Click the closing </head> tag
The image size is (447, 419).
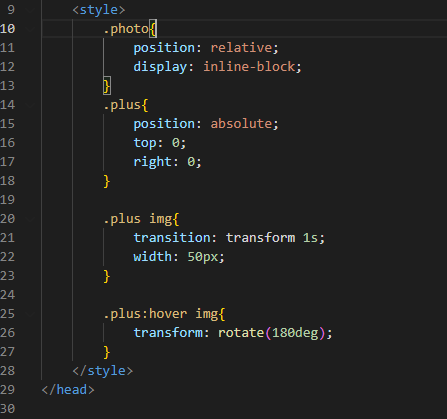68,390
